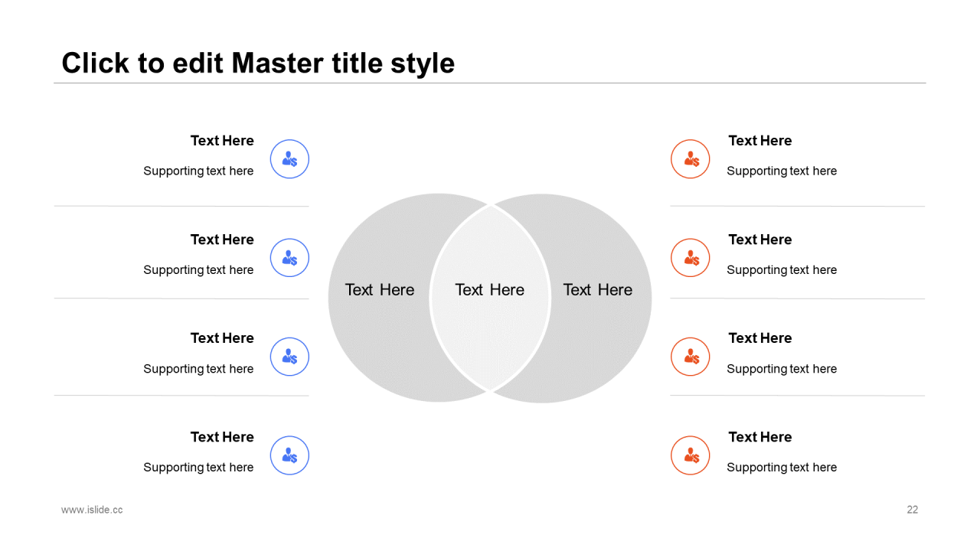Click the top-left bold 'Text Here' heading

tap(222, 141)
